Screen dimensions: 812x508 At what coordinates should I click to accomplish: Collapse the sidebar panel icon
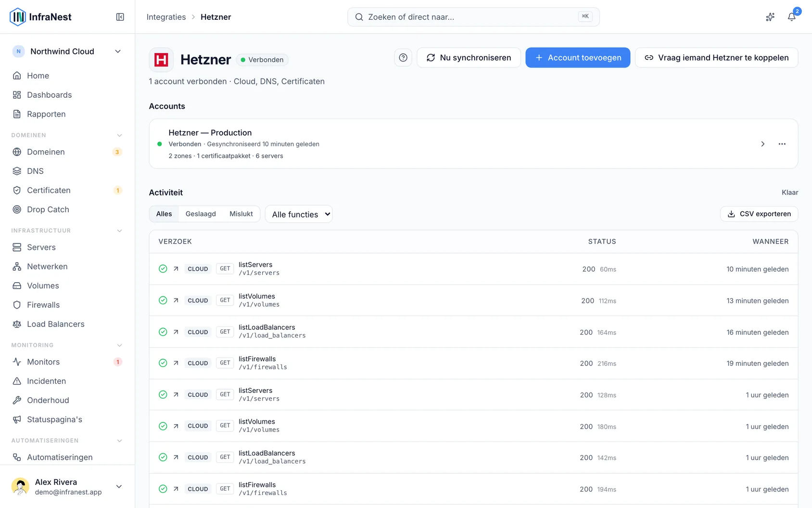[120, 17]
